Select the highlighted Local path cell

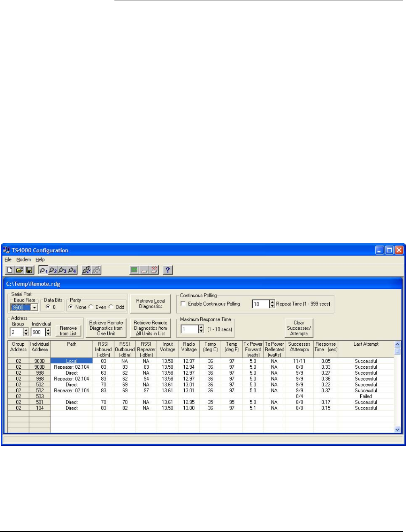72,361
